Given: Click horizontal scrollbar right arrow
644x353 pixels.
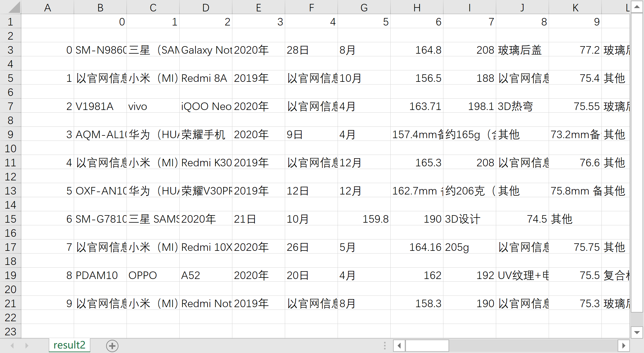Looking at the screenshot, I should tap(624, 346).
